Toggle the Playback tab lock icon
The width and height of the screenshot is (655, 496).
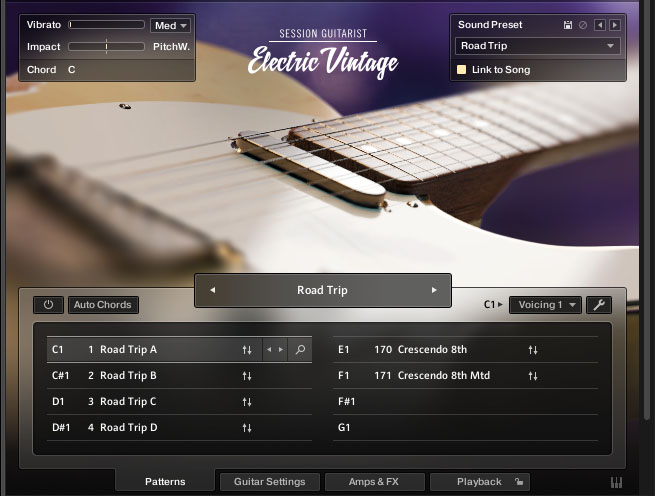(518, 482)
